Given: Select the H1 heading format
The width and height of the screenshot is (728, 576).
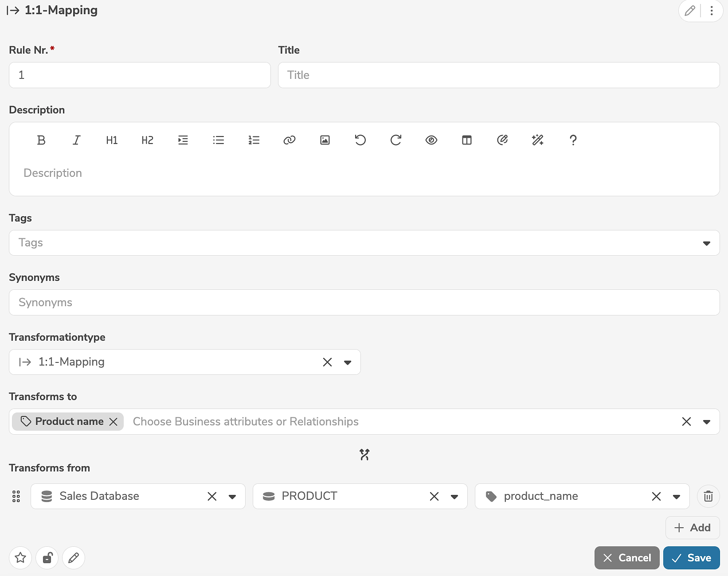Looking at the screenshot, I should pos(112,140).
